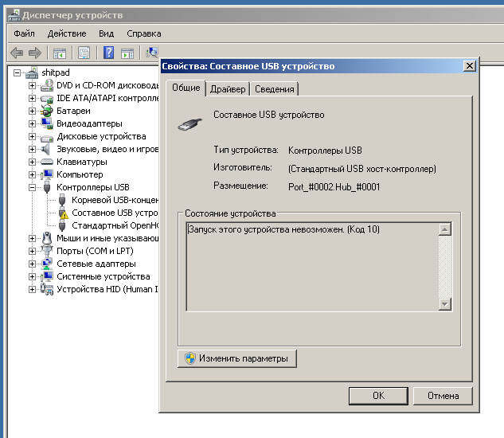
Task: Click the warning USB device icon in tree
Action: click(x=63, y=213)
